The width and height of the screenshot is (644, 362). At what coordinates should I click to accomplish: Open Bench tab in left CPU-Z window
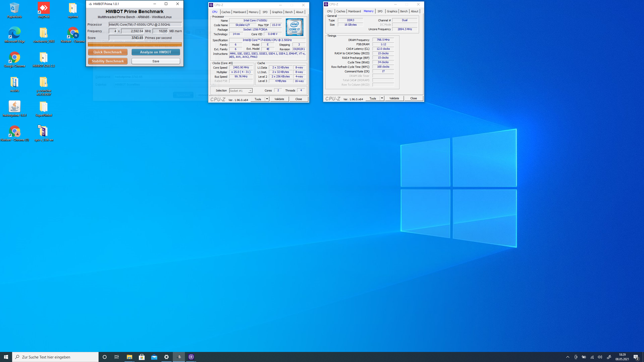[289, 12]
